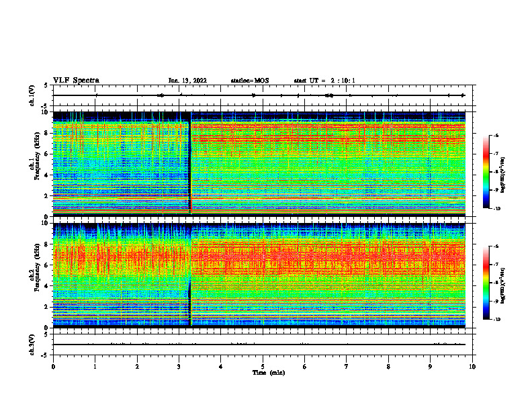Click time axis tick label "0"
The width and height of the screenshot is (532, 411).
click(53, 367)
